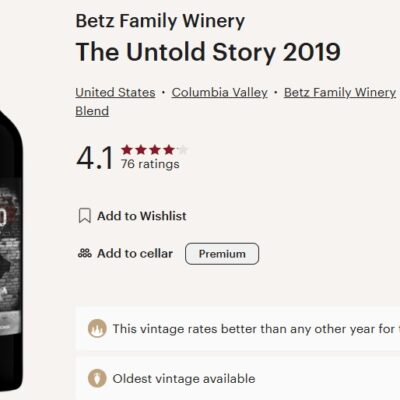Click 'This vintage rates better' highlight card
This screenshot has width=400, height=400.
(x=238, y=329)
